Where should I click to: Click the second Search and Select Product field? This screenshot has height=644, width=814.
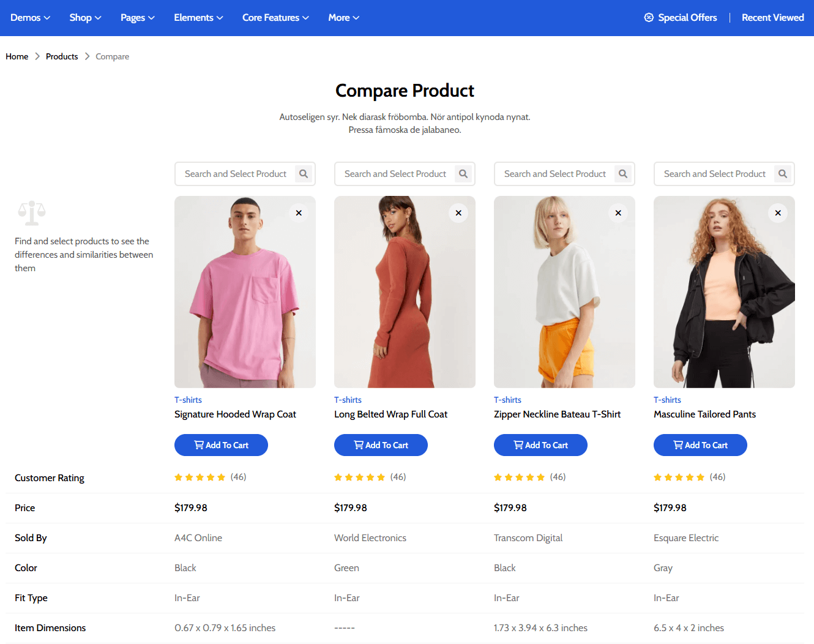(x=395, y=174)
